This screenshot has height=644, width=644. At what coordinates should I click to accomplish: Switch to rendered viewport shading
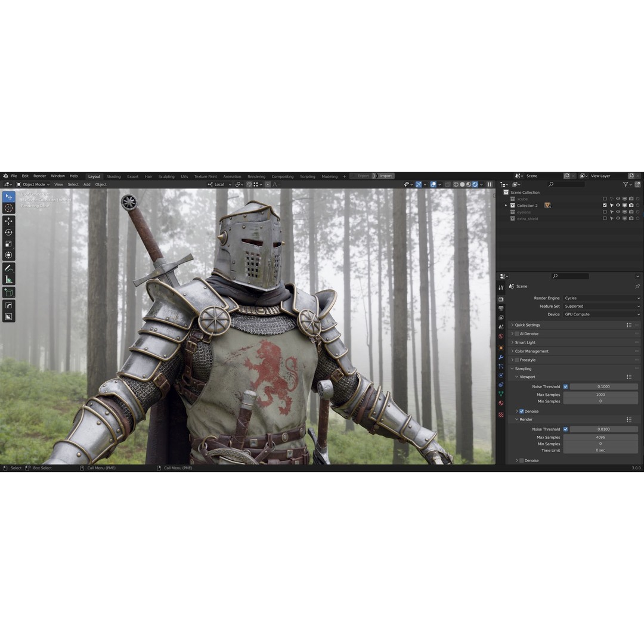475,184
